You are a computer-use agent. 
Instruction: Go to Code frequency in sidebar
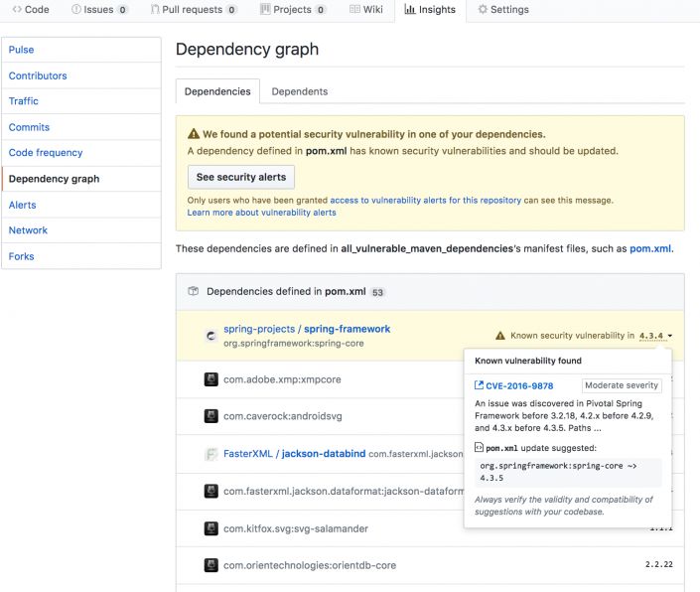point(46,153)
